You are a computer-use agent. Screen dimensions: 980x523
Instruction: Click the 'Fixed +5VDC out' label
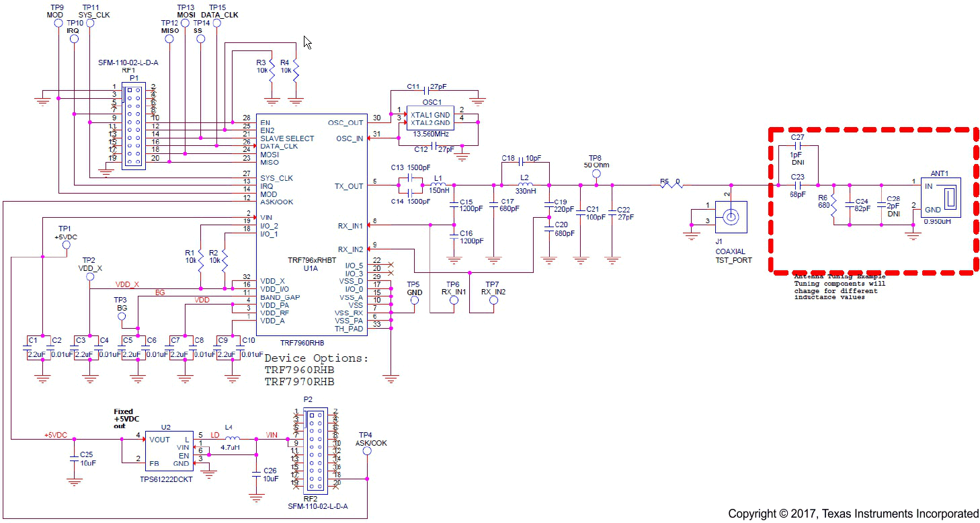[x=127, y=418]
